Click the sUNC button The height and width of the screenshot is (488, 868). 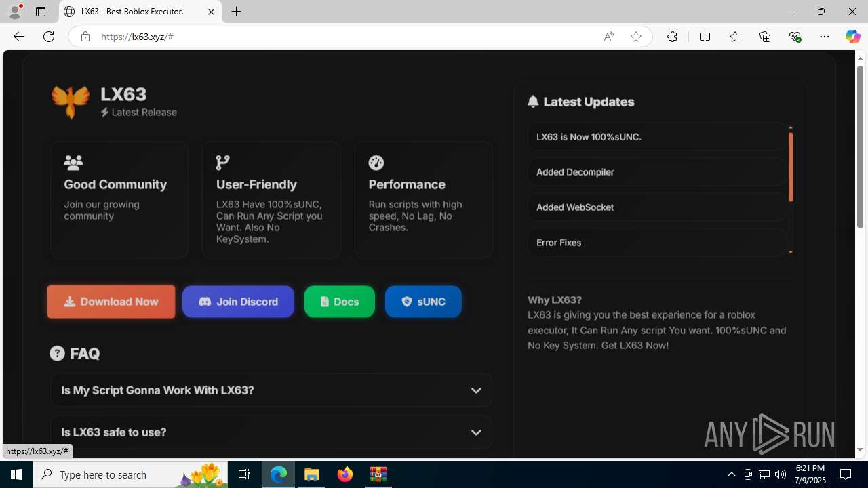tap(423, 302)
